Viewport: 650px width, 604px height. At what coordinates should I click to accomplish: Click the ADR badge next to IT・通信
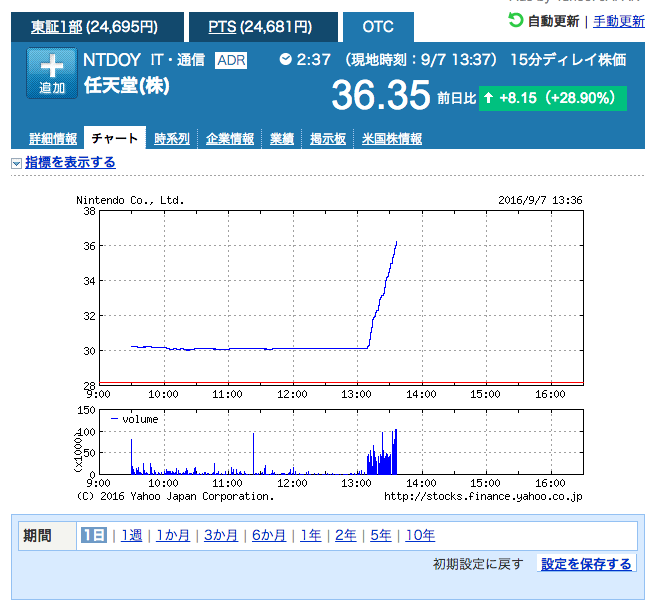(231, 61)
